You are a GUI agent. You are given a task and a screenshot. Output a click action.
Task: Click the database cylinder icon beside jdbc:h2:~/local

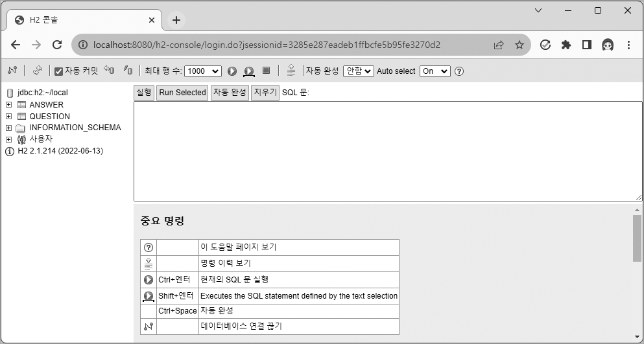point(10,93)
